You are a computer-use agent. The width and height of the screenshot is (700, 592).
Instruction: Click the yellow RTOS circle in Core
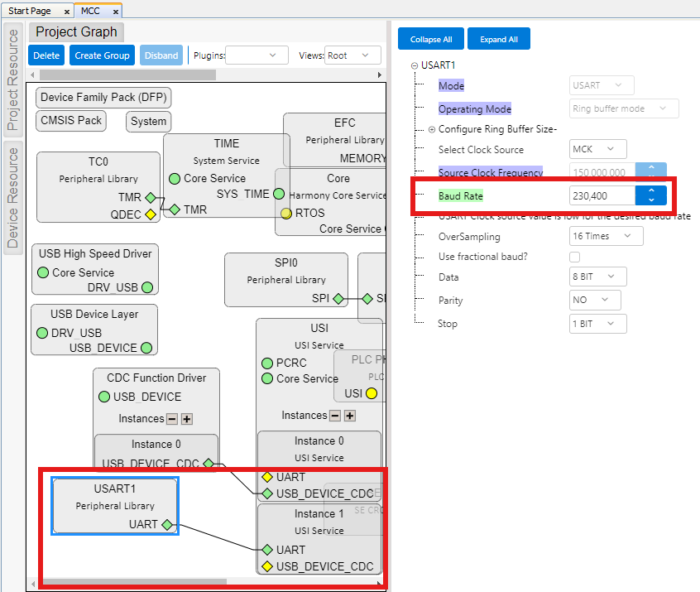point(286,213)
